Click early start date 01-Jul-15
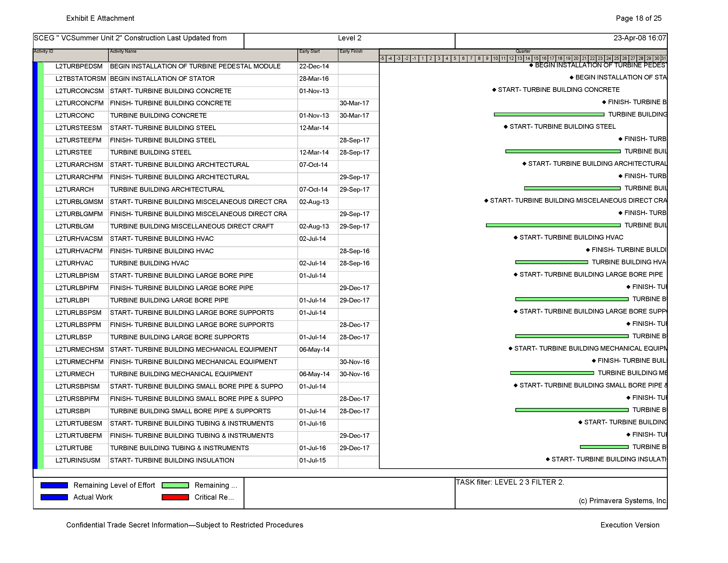The image size is (728, 563). [x=312, y=460]
